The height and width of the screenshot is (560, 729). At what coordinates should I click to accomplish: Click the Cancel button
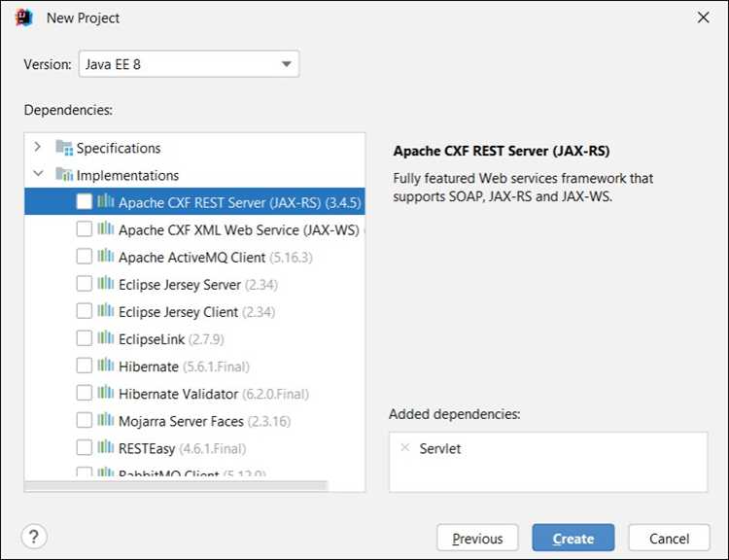pos(669,539)
